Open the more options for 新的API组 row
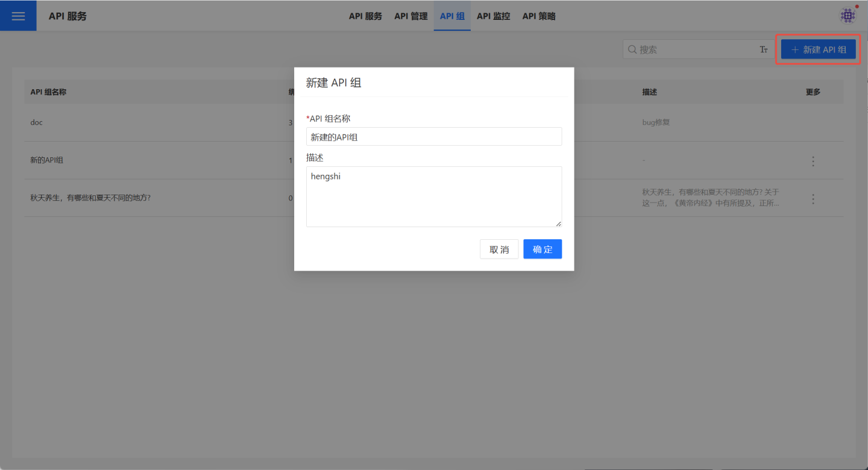Image resolution: width=868 pixels, height=470 pixels. click(813, 161)
